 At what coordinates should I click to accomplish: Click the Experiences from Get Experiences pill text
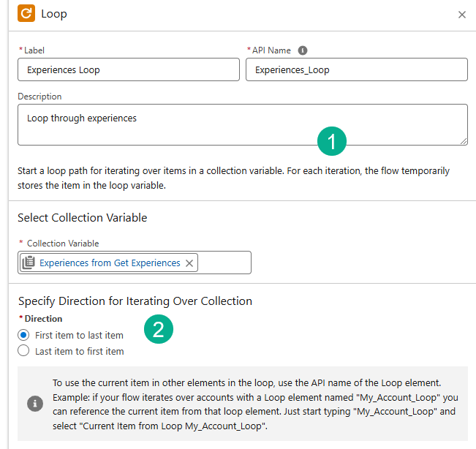tap(110, 263)
